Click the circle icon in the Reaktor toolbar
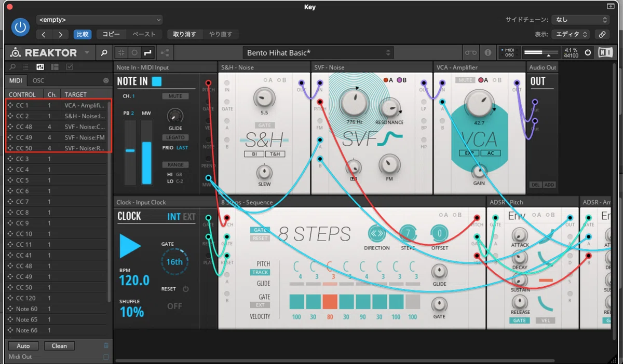623x364 pixels. [134, 52]
